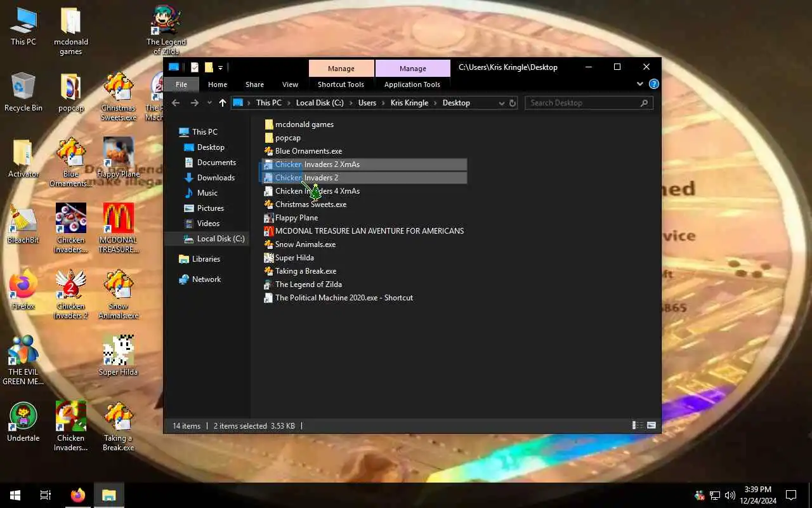Select Documents in the navigation pane
The image size is (812, 508).
tap(216, 163)
